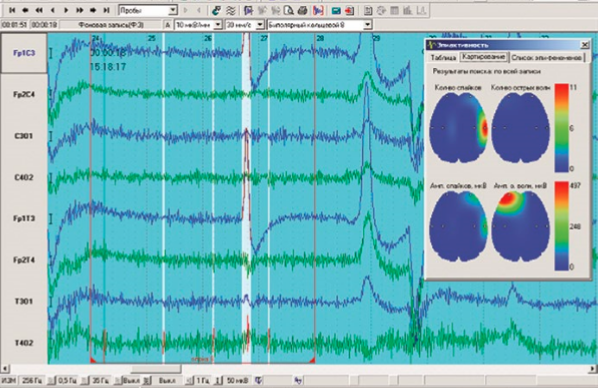Open the Список эпифеноменов tab

coord(547,58)
